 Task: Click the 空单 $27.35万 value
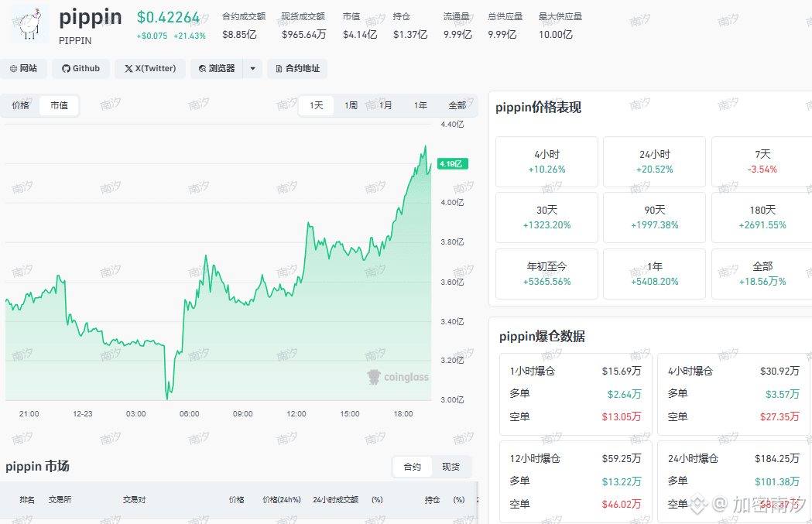pos(779,416)
